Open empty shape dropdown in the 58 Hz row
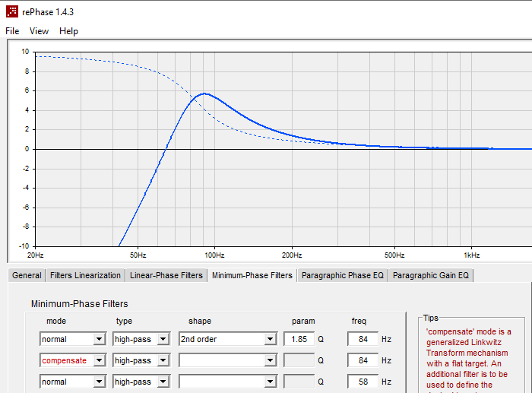532x393 pixels. pyautogui.click(x=270, y=382)
